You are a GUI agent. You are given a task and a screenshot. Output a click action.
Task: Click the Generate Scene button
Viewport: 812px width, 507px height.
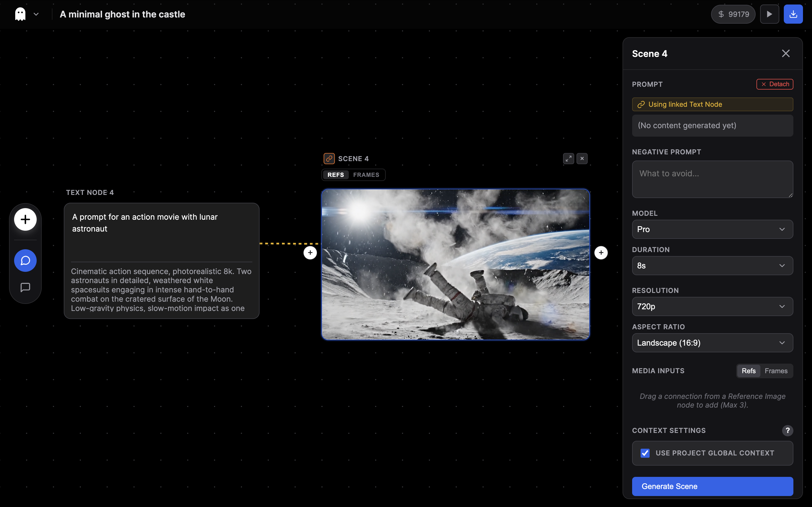click(x=712, y=486)
